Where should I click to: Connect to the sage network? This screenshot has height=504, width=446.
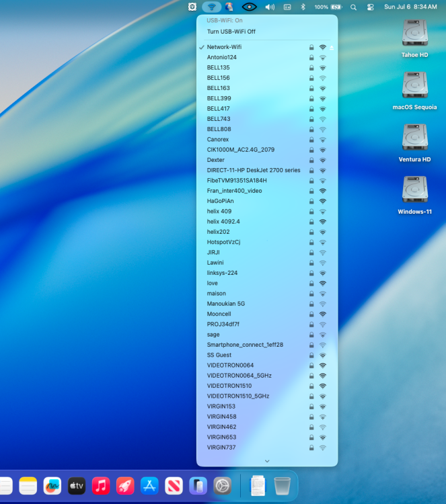267,335
